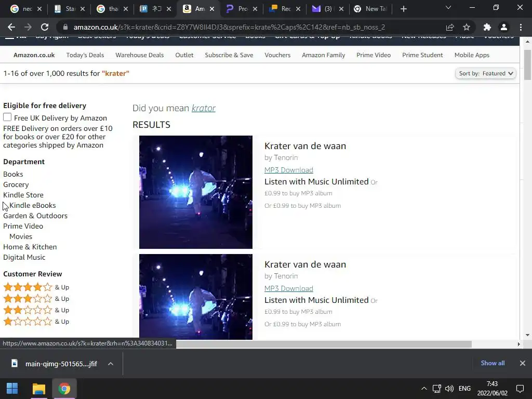Screen dimensions: 532x399
Task: Filter by 1 star & Up
Action: click(x=36, y=321)
